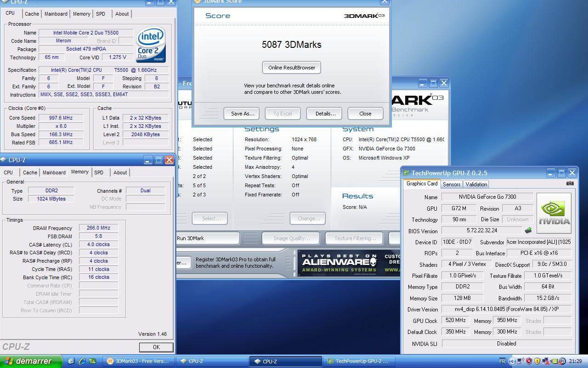588x368 pixels.
Task: Open Internet Explorer from quick launch
Action: 82,361
